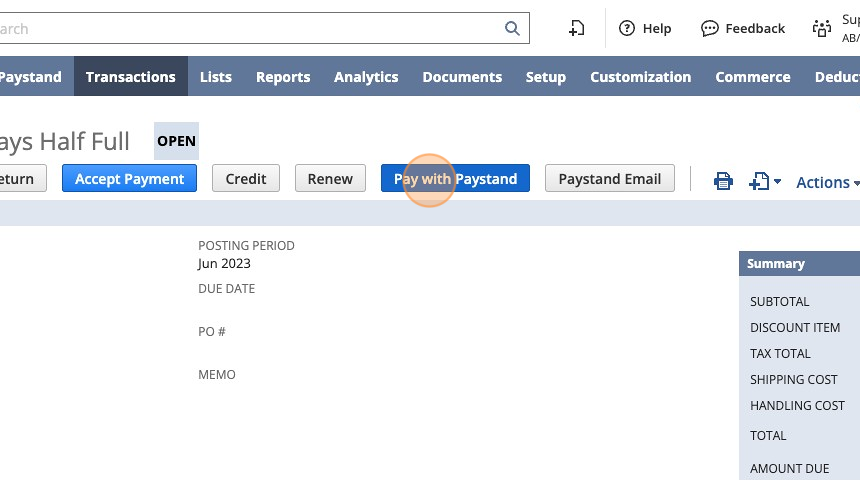Image resolution: width=860 pixels, height=480 pixels.
Task: Open the Lists menu
Action: point(216,77)
